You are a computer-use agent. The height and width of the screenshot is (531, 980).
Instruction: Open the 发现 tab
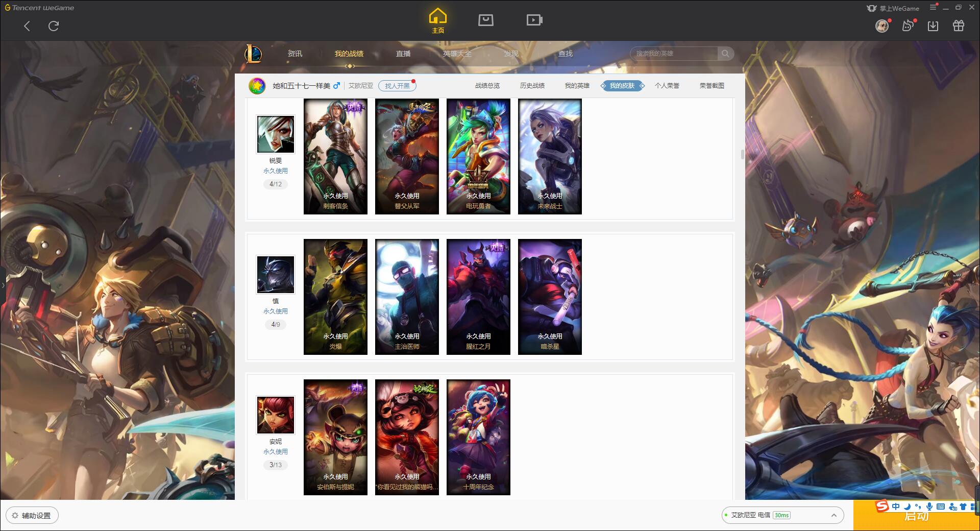coord(511,54)
